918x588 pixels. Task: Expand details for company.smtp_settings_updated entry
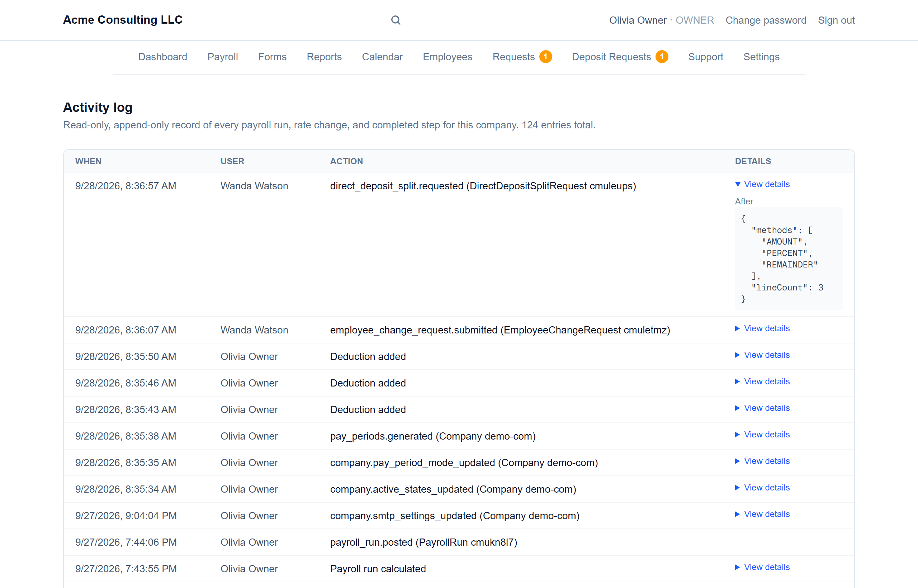[762, 514]
